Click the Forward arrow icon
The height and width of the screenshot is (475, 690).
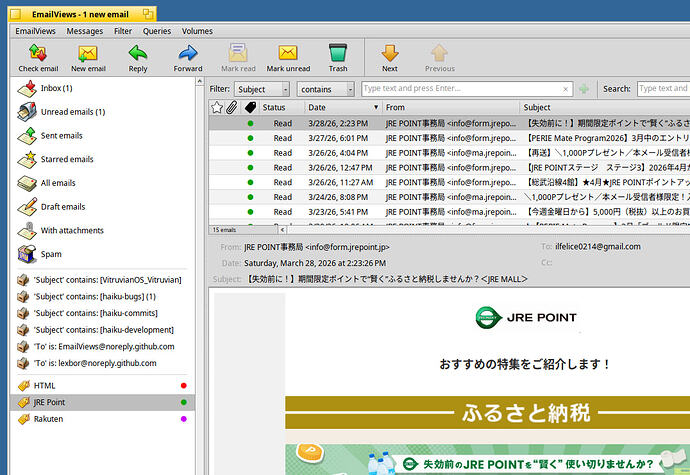pyautogui.click(x=188, y=53)
